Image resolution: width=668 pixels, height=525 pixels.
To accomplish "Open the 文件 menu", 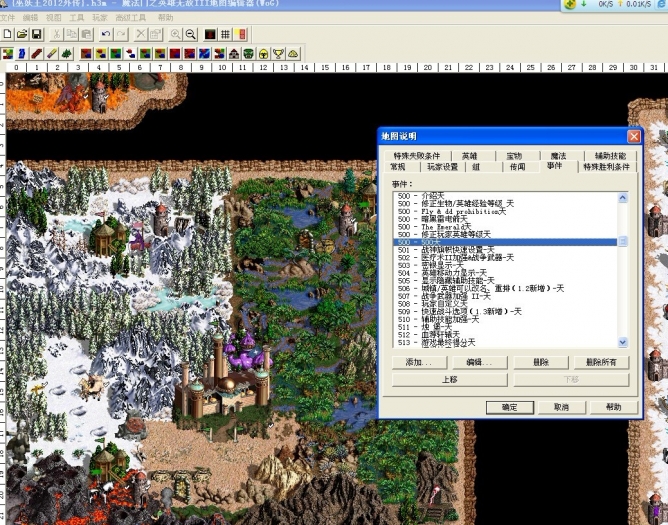I will [x=7, y=18].
